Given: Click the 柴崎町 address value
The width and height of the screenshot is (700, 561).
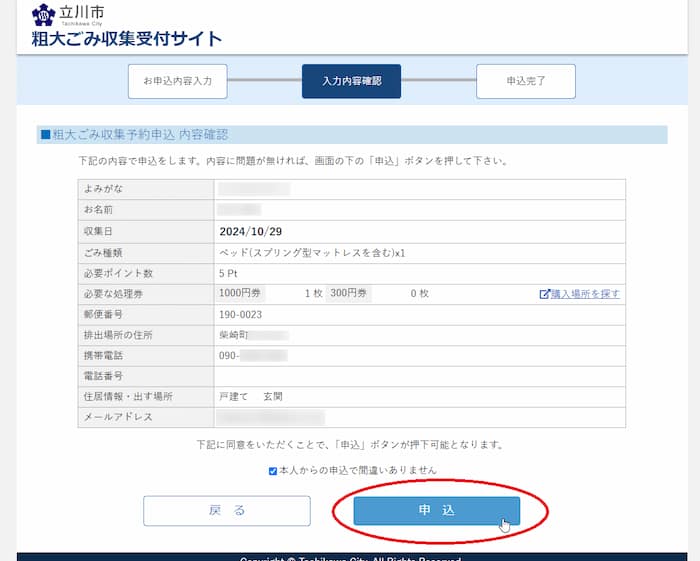Looking at the screenshot, I should point(234,334).
